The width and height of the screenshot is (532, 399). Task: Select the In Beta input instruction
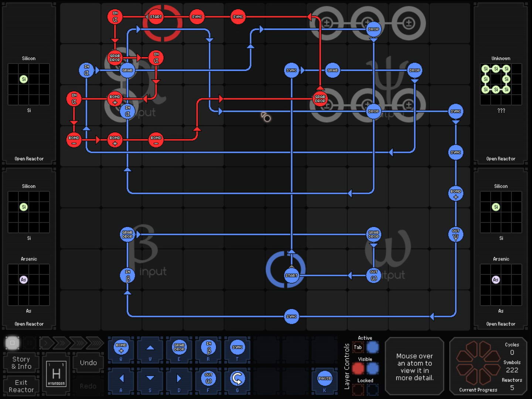(208, 348)
